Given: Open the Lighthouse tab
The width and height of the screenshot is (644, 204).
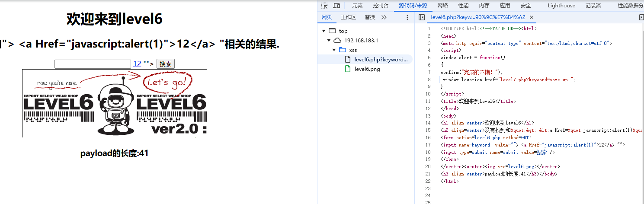Looking at the screenshot, I should [561, 6].
